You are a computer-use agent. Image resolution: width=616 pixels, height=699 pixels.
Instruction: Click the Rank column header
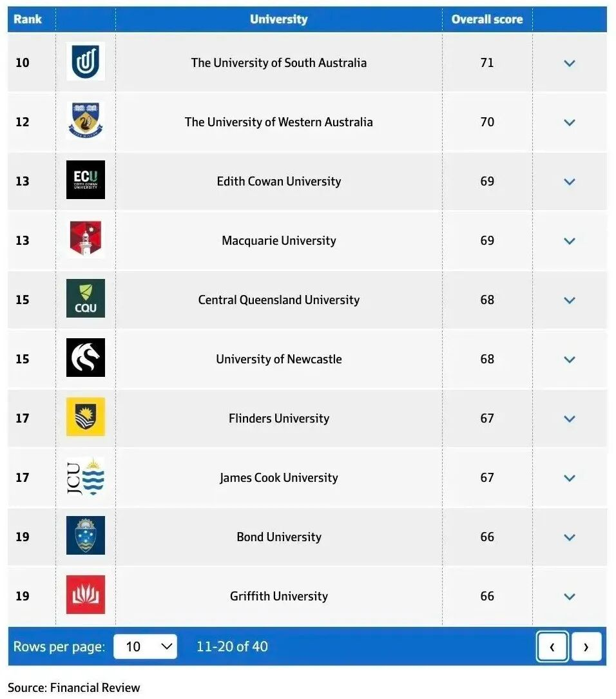[28, 19]
